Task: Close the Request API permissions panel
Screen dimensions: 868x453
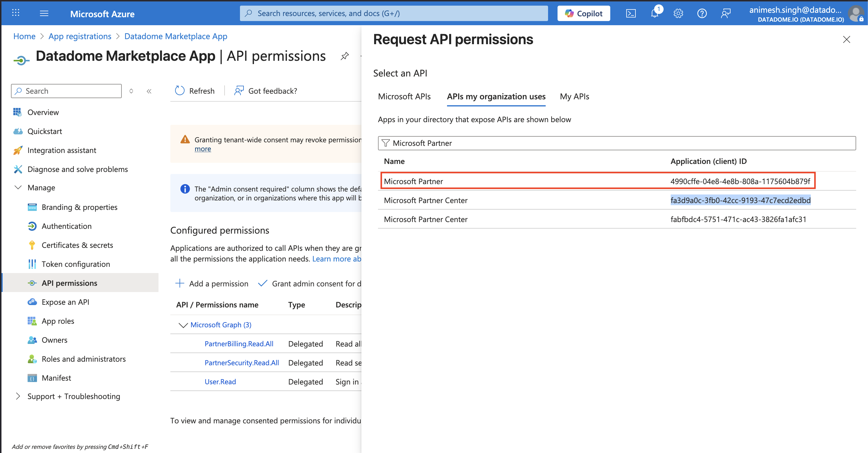Action: [846, 39]
